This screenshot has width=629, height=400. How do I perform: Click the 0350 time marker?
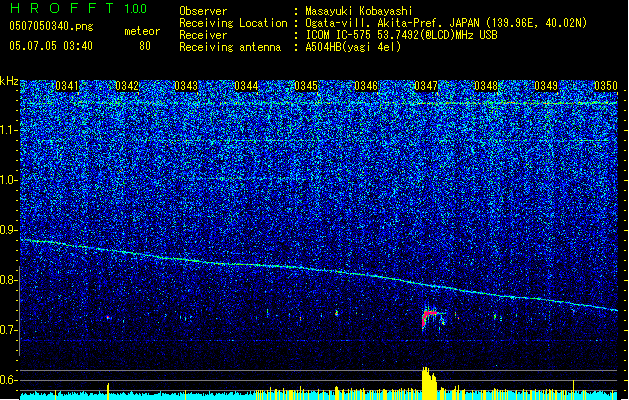click(606, 86)
